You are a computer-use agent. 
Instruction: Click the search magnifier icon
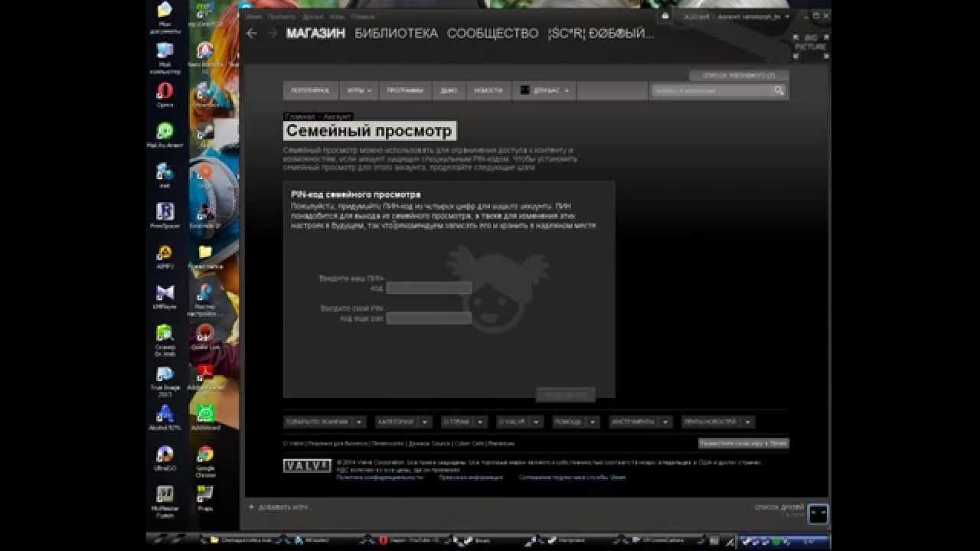[779, 90]
